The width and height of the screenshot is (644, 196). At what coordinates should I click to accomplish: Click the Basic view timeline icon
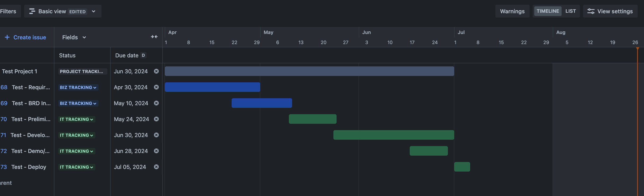pyautogui.click(x=32, y=11)
